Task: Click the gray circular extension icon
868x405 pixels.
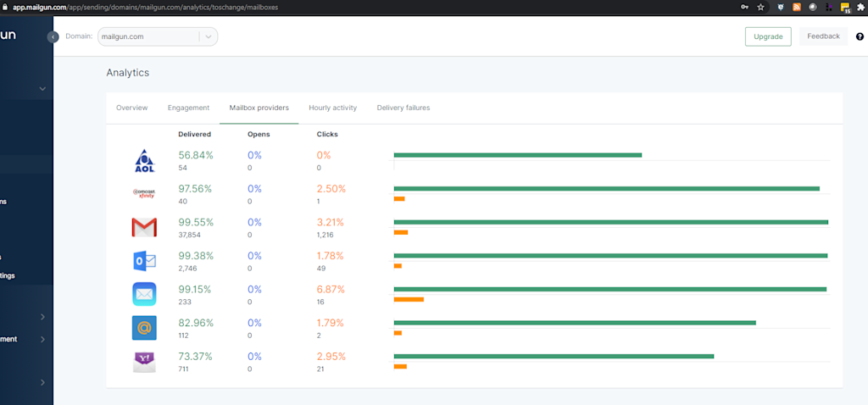Action: (x=813, y=7)
